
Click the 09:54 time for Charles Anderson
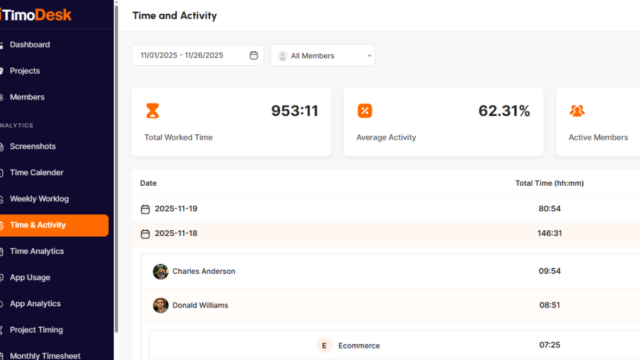(x=549, y=271)
